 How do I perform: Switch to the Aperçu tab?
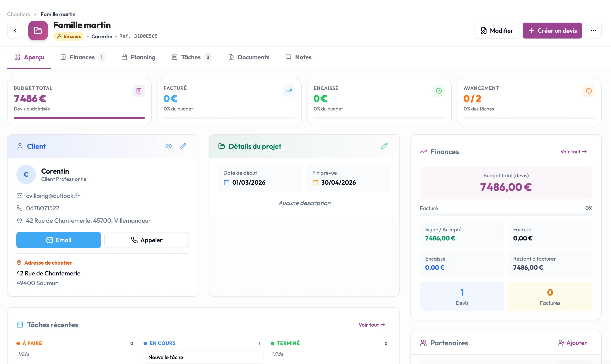coord(29,57)
